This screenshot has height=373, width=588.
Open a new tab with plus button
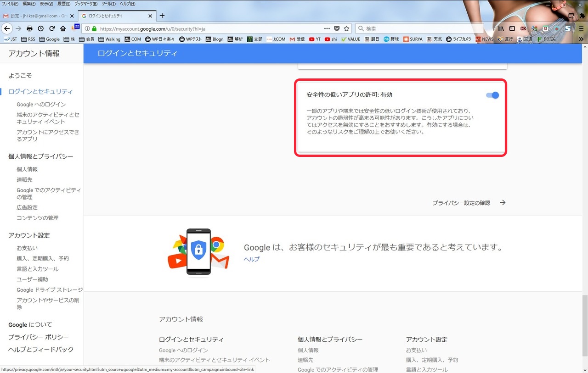click(x=162, y=16)
